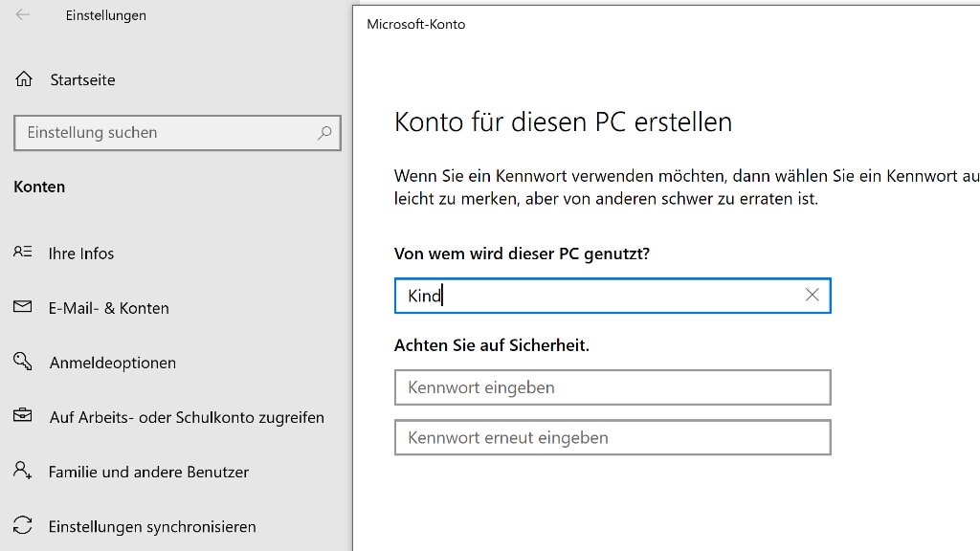980x551 pixels.
Task: Open E-Mail- & Konten settings
Action: 109,307
